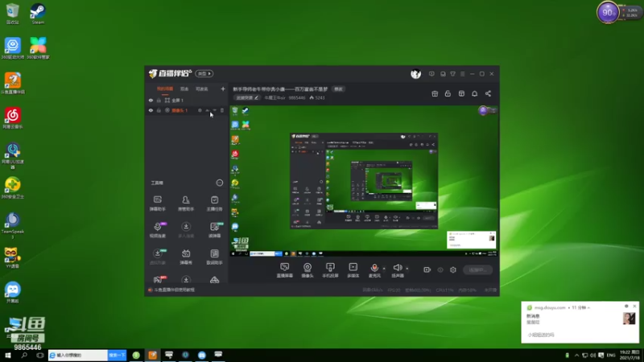This screenshot has height=362, width=644.
Task: Open the 弹幕助手 tool in toolbox
Action: [x=157, y=204]
